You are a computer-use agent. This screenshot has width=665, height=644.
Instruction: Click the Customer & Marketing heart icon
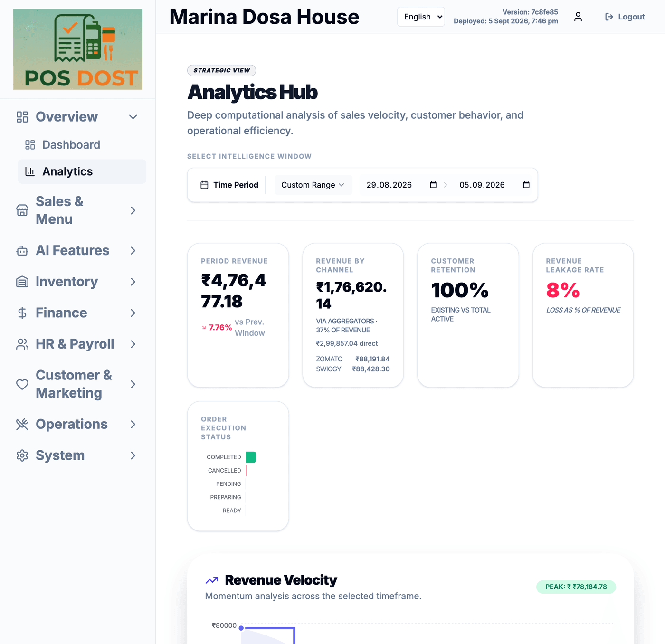pyautogui.click(x=22, y=384)
